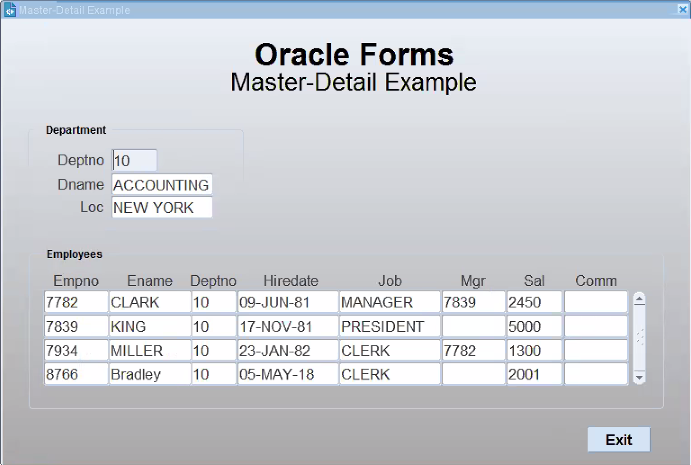Click Hiredate cell 23-JAN-82
Screen dimensions: 691x465
pyautogui.click(x=288, y=350)
